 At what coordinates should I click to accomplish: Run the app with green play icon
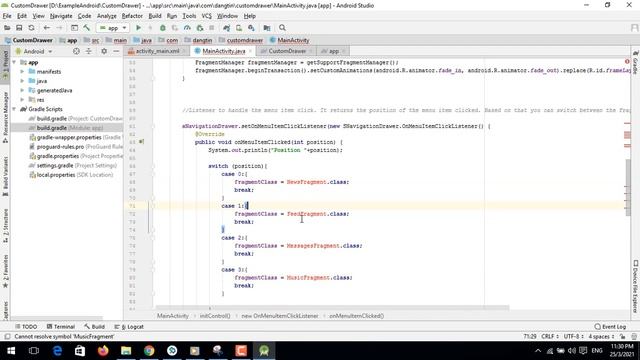138,28
